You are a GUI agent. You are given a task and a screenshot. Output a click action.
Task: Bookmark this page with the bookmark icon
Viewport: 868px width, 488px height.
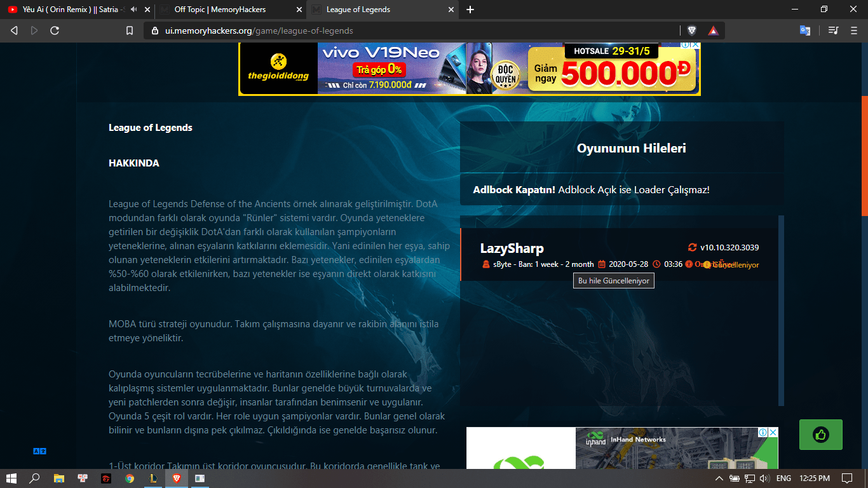pos(130,30)
